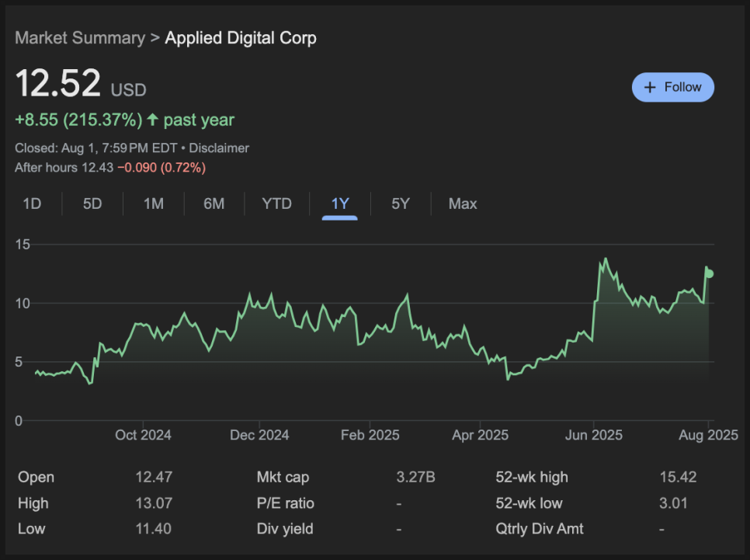
Task: Select the 1M time range tab
Action: coord(154,204)
